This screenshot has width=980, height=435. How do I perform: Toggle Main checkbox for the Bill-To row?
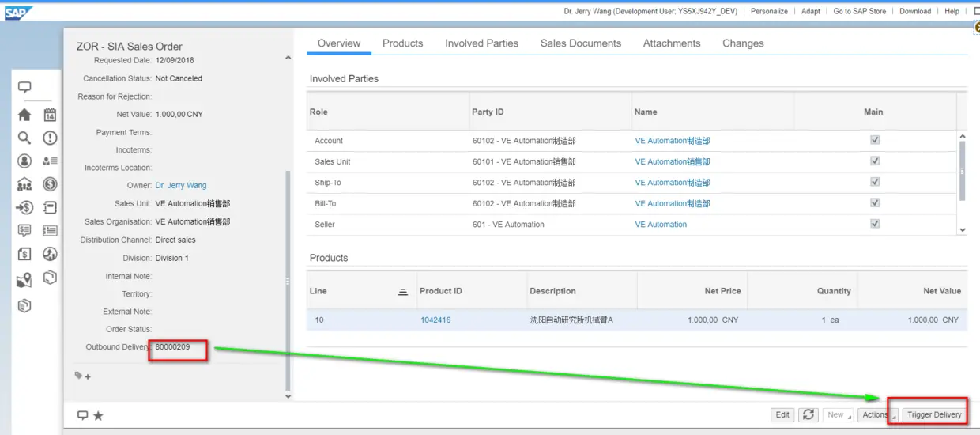(875, 202)
